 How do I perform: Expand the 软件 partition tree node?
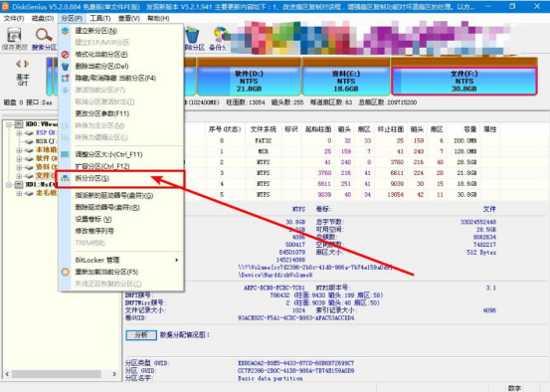[19, 158]
